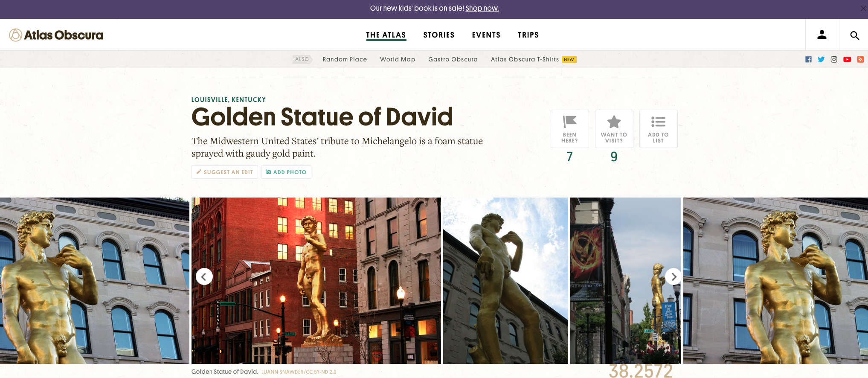This screenshot has width=868, height=378.
Task: Open the Twitter bird icon
Action: pyautogui.click(x=821, y=59)
